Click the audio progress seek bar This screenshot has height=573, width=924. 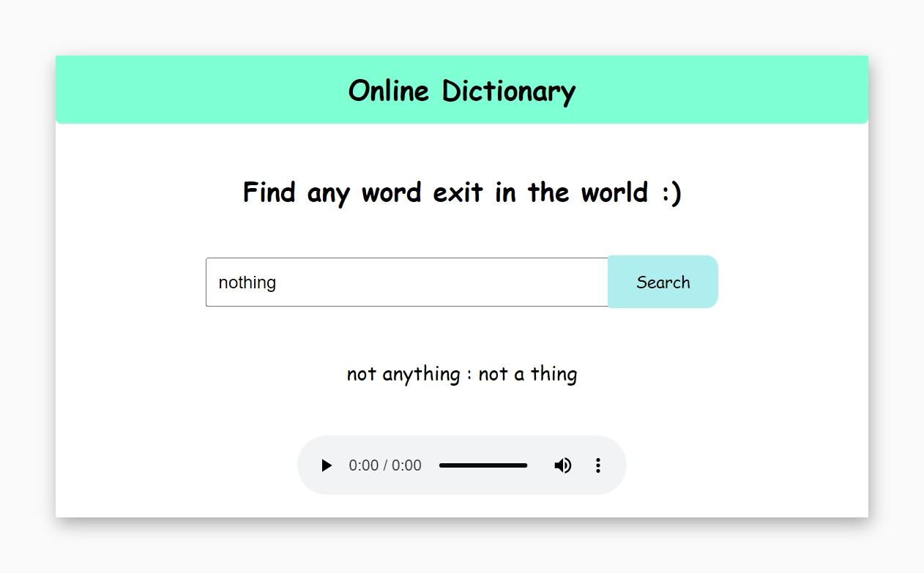point(483,465)
